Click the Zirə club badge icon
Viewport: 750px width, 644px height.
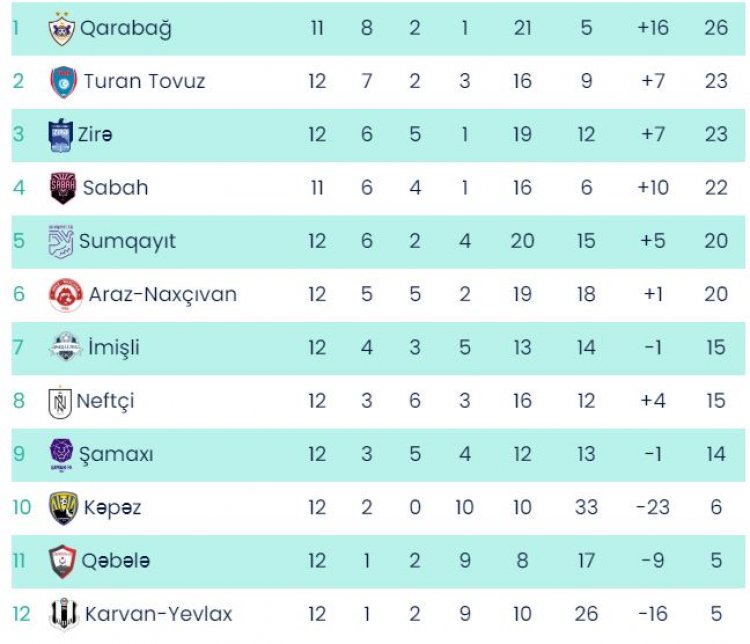pos(62,135)
